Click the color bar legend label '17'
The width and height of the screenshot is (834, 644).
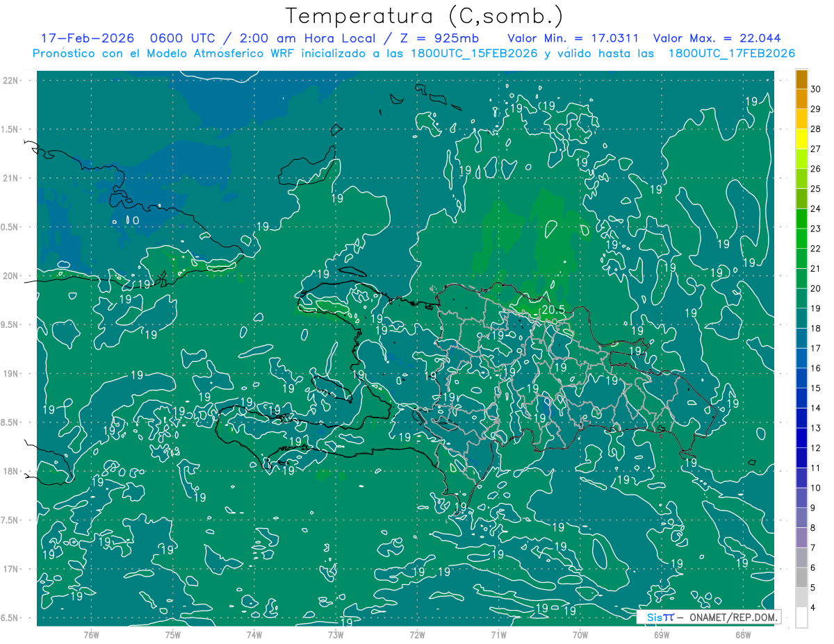click(816, 348)
